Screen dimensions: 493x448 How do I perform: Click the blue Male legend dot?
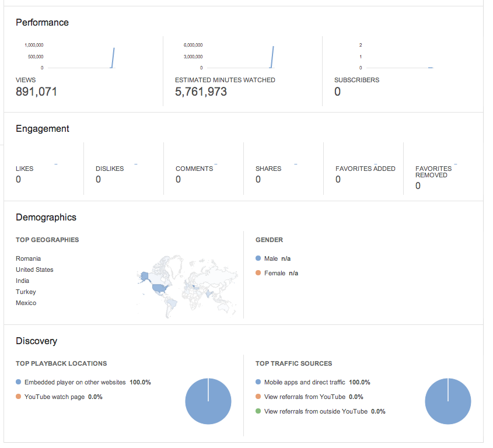tap(258, 258)
